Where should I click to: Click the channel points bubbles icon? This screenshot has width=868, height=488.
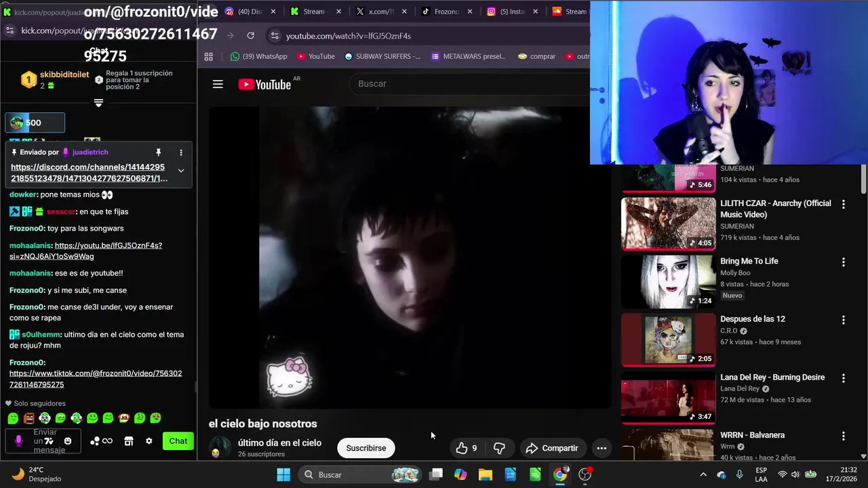point(94,441)
